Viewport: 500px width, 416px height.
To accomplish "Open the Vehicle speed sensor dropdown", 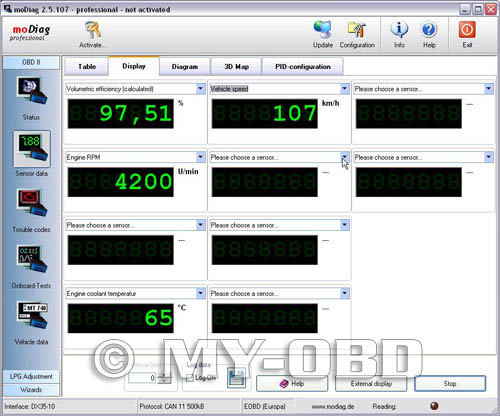I will click(345, 89).
